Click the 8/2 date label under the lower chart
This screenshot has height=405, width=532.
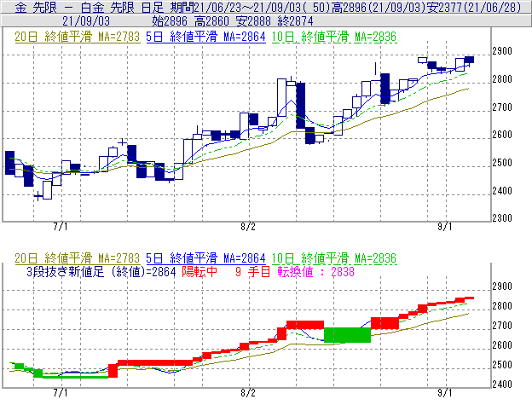(x=248, y=393)
